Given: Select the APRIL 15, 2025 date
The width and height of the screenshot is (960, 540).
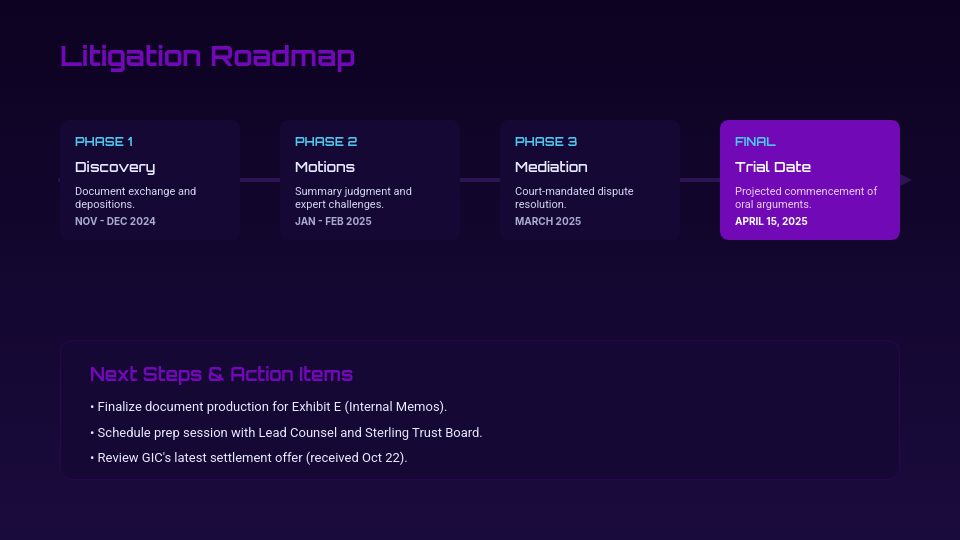Looking at the screenshot, I should pyautogui.click(x=771, y=221).
